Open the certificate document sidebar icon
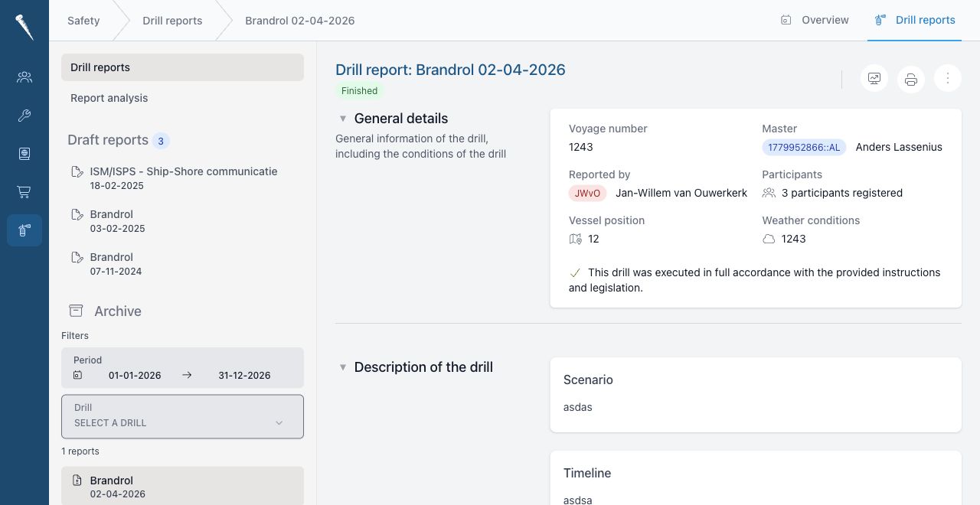The image size is (980, 505). click(24, 154)
